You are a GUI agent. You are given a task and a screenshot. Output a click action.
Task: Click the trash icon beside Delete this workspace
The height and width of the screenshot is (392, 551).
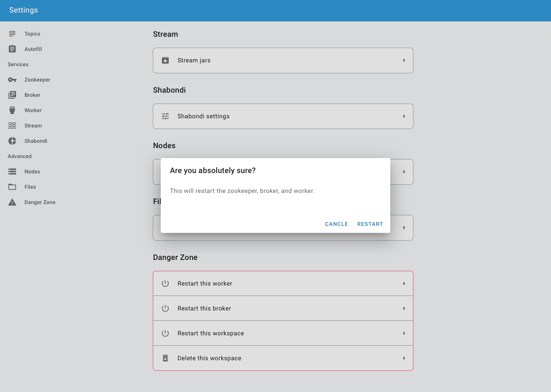pyautogui.click(x=165, y=358)
